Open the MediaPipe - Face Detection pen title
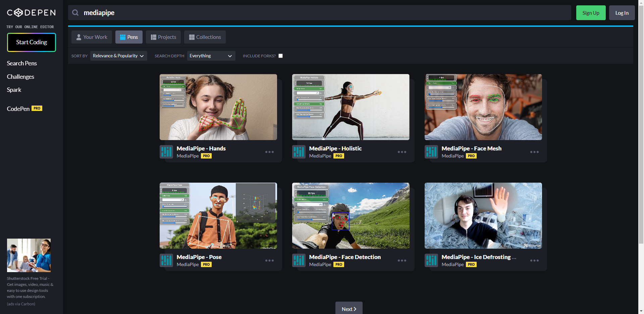The image size is (644, 314). point(345,257)
